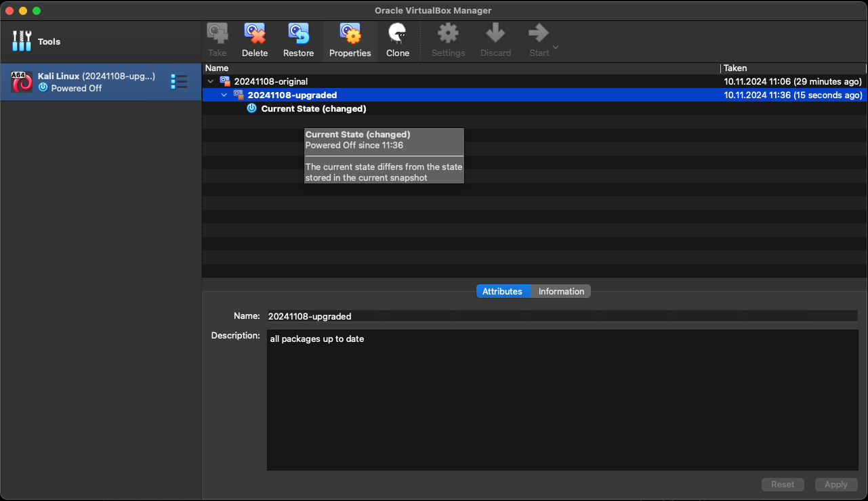Screen dimensions: 868x501
Task: Collapse the 20241108-upgraded snapshot node
Action: click(224, 95)
